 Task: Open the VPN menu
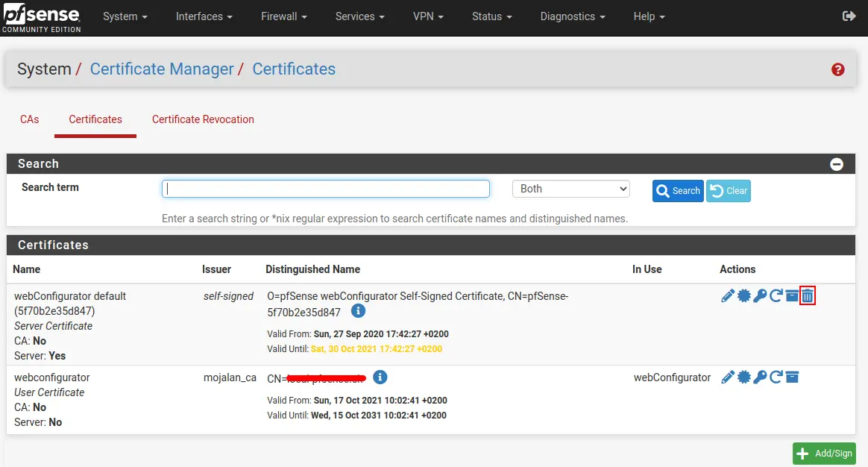click(x=428, y=16)
